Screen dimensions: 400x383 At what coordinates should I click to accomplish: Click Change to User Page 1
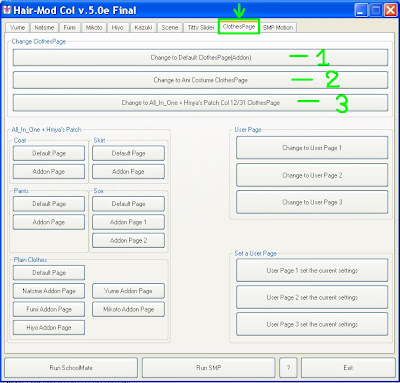click(312, 148)
